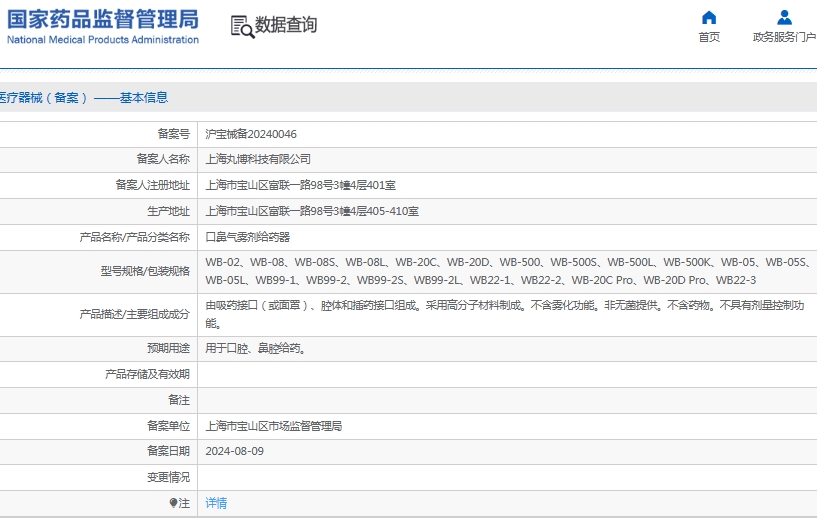Click the 型号规格/包装规格 label

tap(145, 271)
